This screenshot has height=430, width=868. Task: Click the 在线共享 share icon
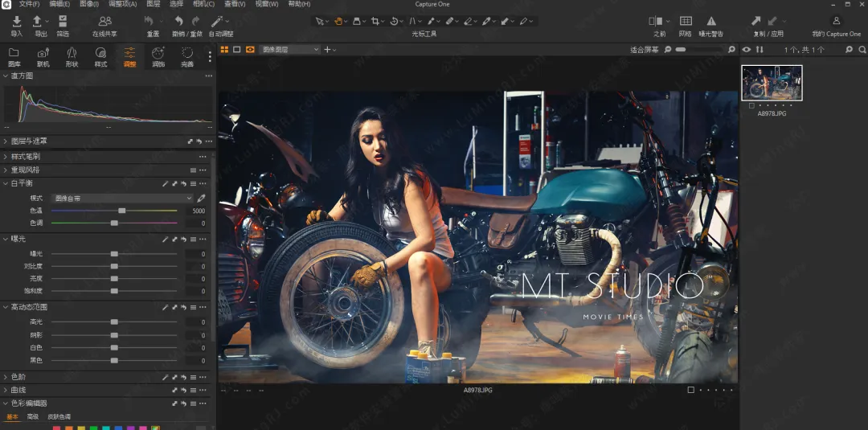pos(104,22)
